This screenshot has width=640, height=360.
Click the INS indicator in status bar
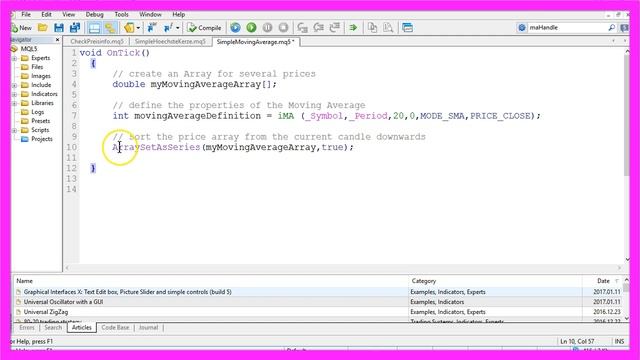point(619,341)
